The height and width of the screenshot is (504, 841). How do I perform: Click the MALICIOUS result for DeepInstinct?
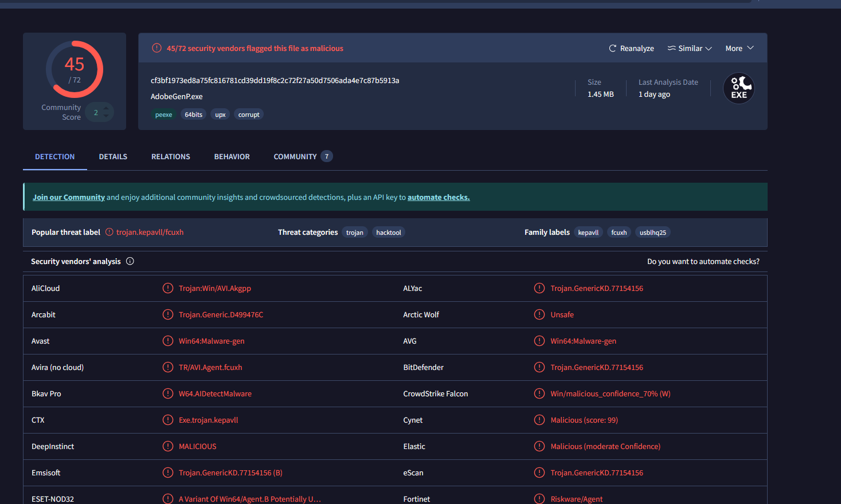point(198,446)
